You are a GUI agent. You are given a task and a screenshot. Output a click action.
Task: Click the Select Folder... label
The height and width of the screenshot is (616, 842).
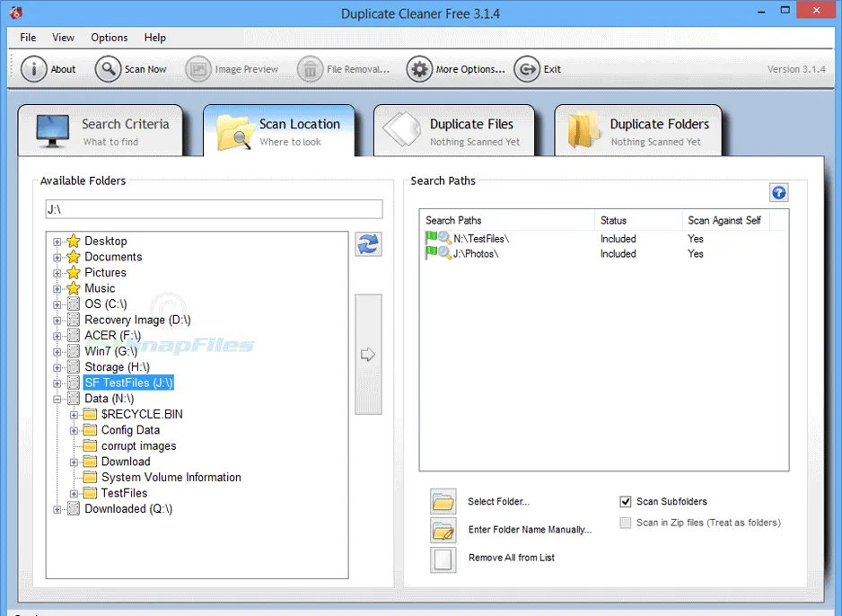coord(498,502)
